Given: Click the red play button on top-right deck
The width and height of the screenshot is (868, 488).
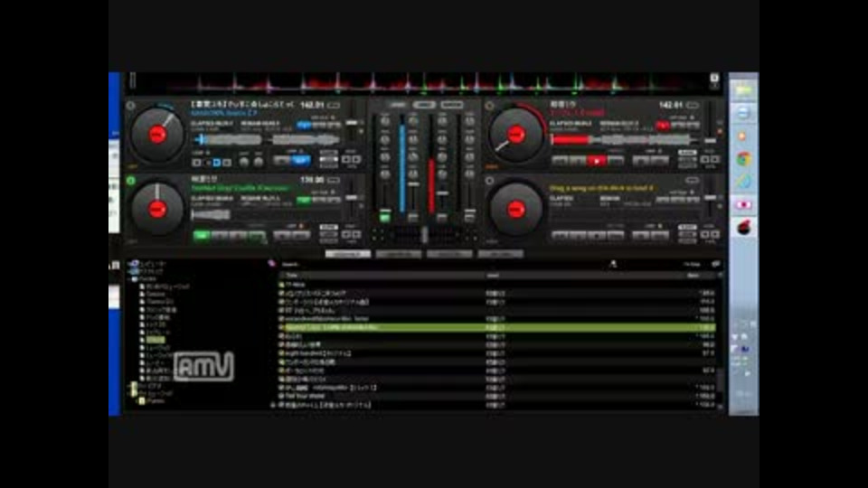Looking at the screenshot, I should point(596,161).
